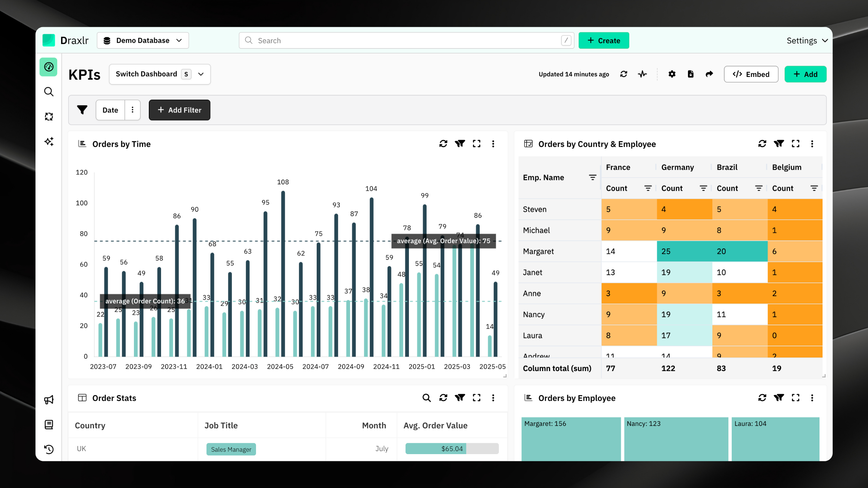This screenshot has width=868, height=488.
Task: Open the Demo Database dropdown
Action: coord(143,41)
